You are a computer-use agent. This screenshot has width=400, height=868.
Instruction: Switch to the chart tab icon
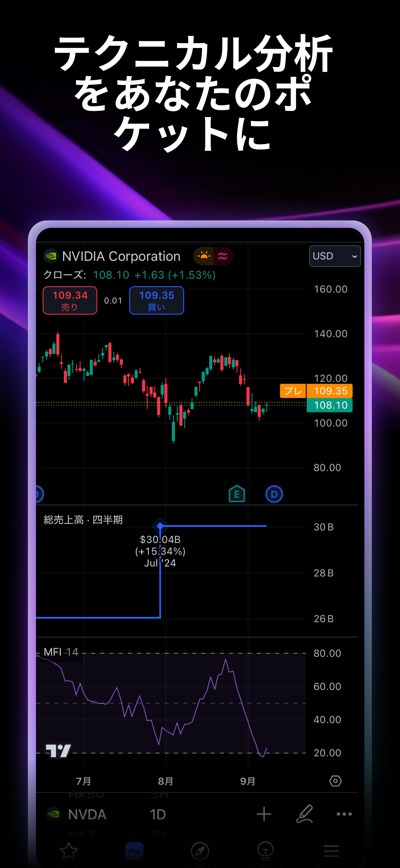click(134, 851)
